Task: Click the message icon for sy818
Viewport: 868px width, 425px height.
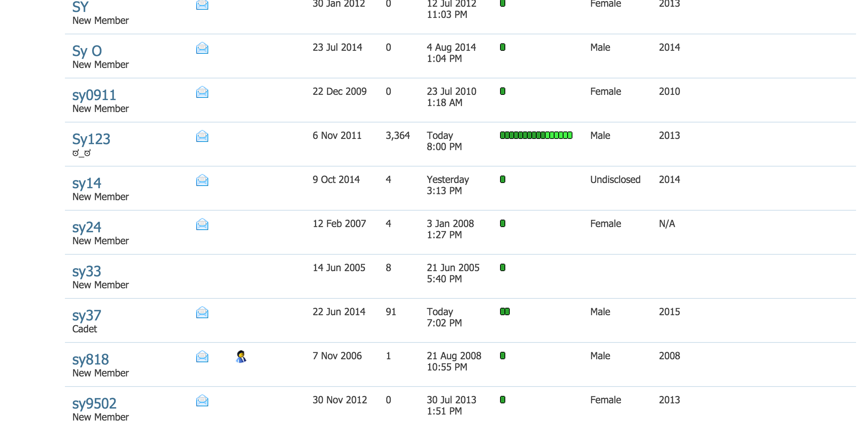Action: 202,356
